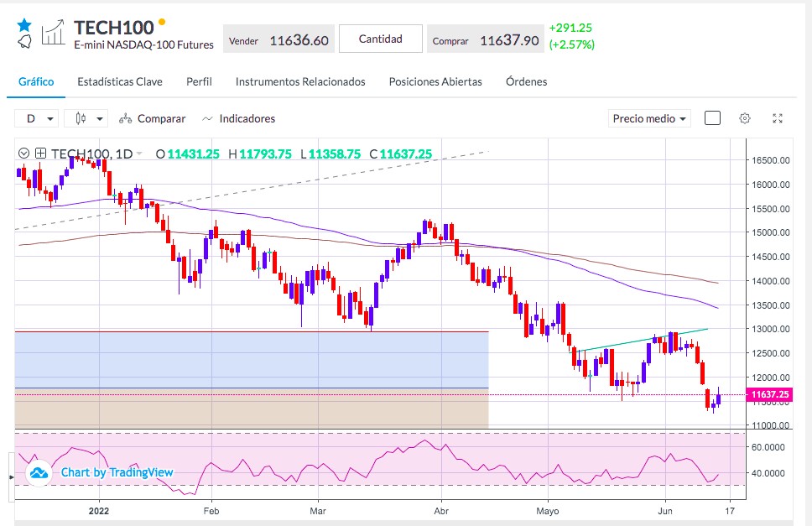Click the high value 11793.75

(x=265, y=154)
